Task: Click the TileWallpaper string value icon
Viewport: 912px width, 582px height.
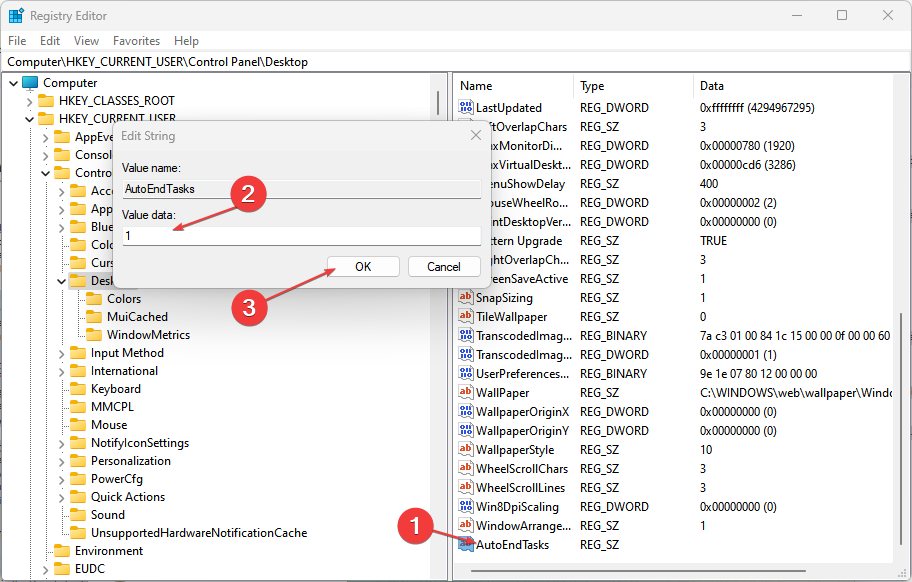Action: click(466, 316)
